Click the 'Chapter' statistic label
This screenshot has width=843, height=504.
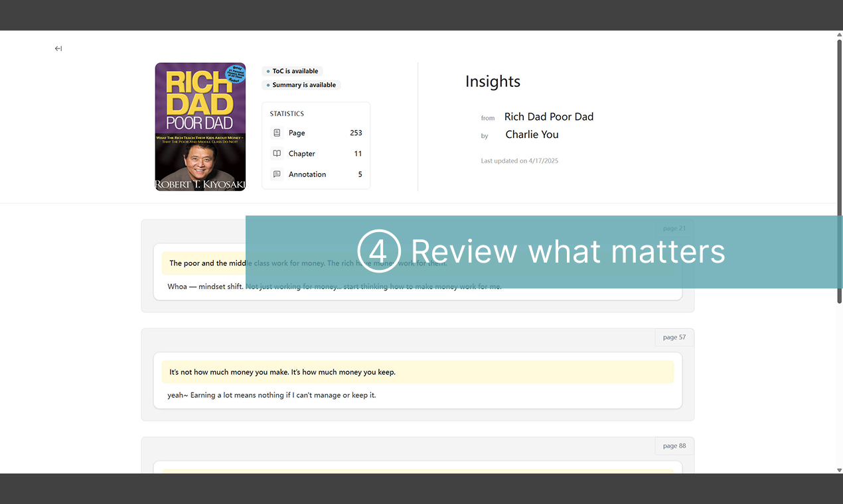[302, 153]
